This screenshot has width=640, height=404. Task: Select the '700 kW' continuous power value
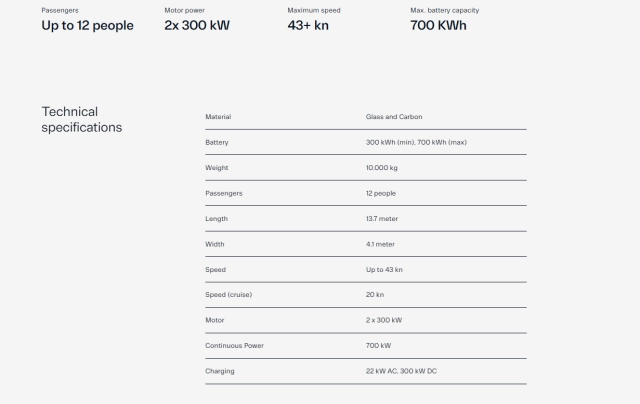[x=378, y=346]
